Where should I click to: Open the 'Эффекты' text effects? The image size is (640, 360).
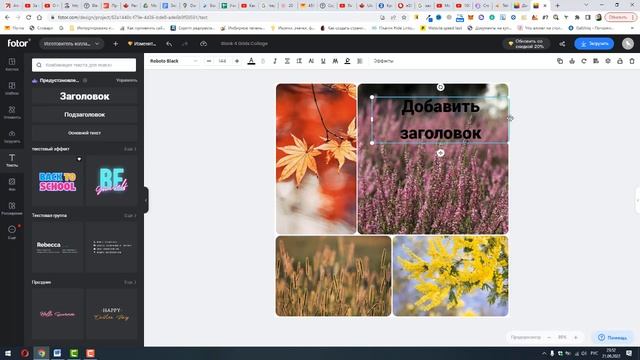384,61
